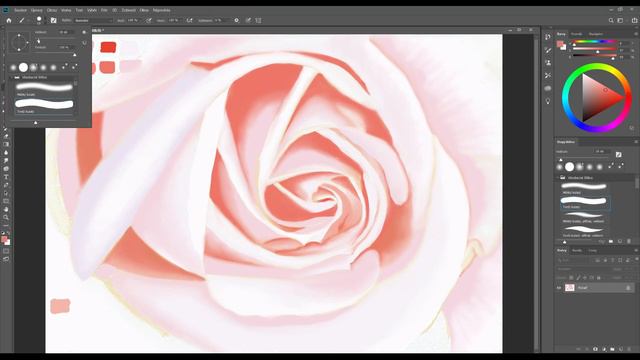Open the Learn lightbulb panel icon
The height and width of the screenshot is (360, 640).
point(548,101)
